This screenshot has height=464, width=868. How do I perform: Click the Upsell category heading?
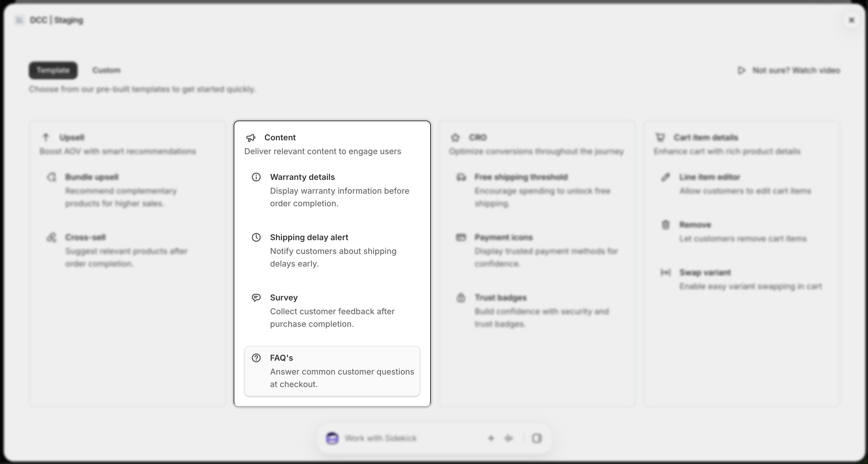72,138
